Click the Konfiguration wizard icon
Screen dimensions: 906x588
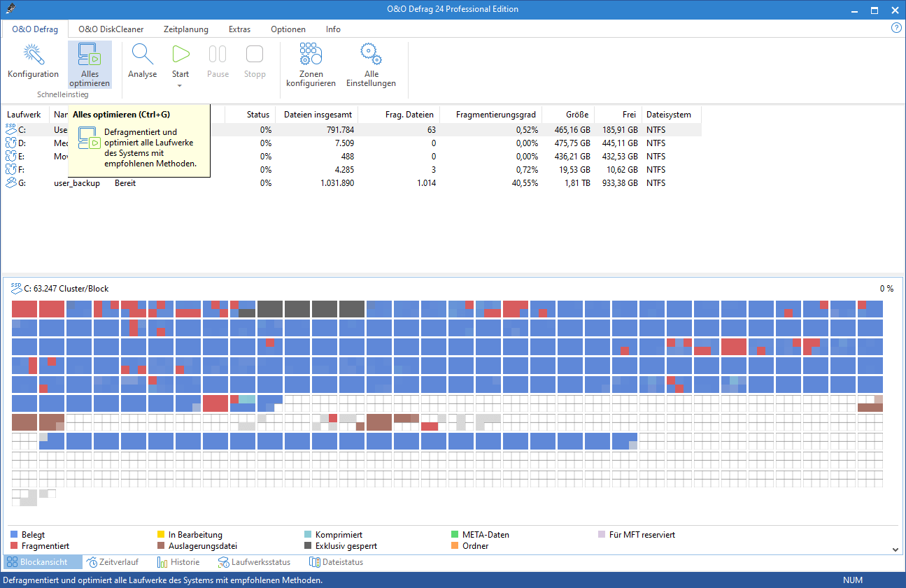pos(33,55)
